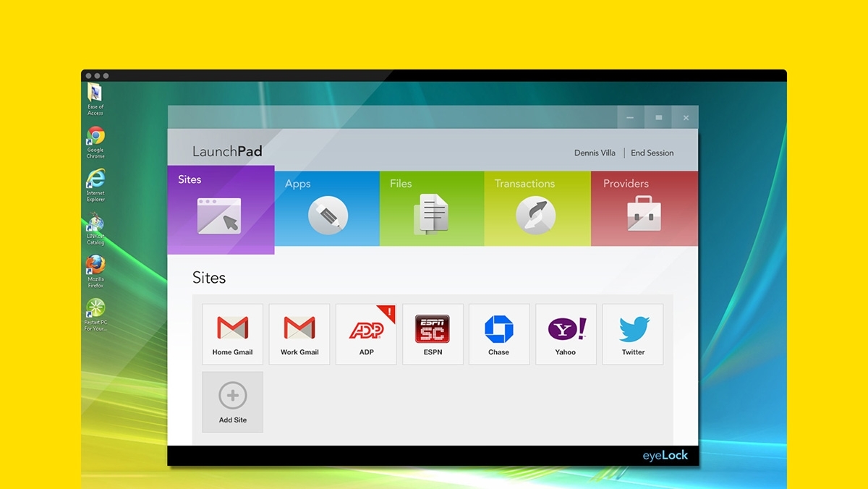
Task: Switch to the Apps tab
Action: (x=327, y=208)
